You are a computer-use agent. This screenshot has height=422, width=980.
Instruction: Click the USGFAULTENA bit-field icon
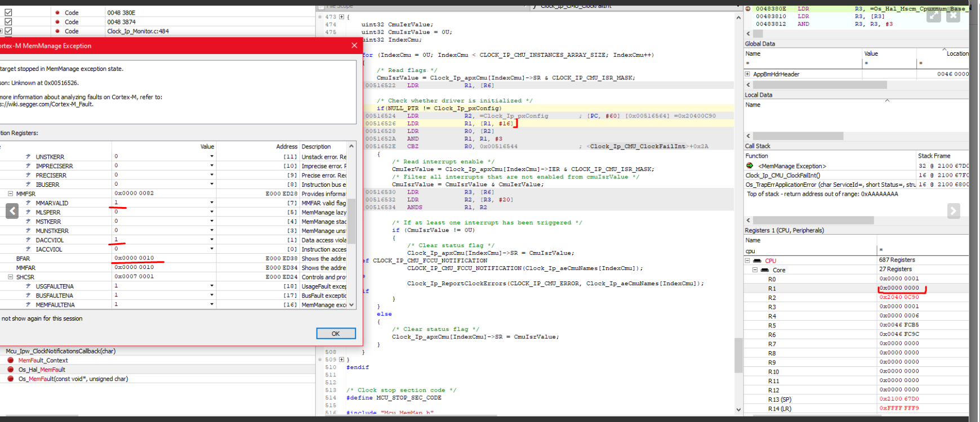click(x=28, y=286)
